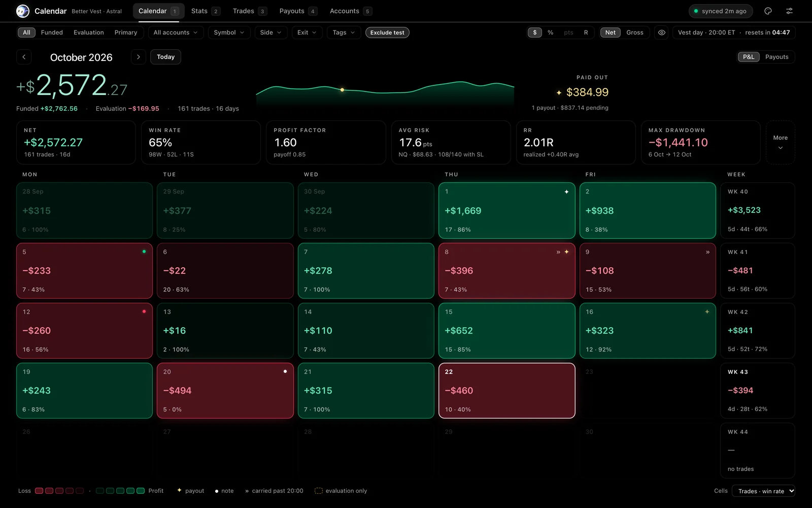Click the note dot on October 20
Viewport: 812px width, 508px height.
285,371
